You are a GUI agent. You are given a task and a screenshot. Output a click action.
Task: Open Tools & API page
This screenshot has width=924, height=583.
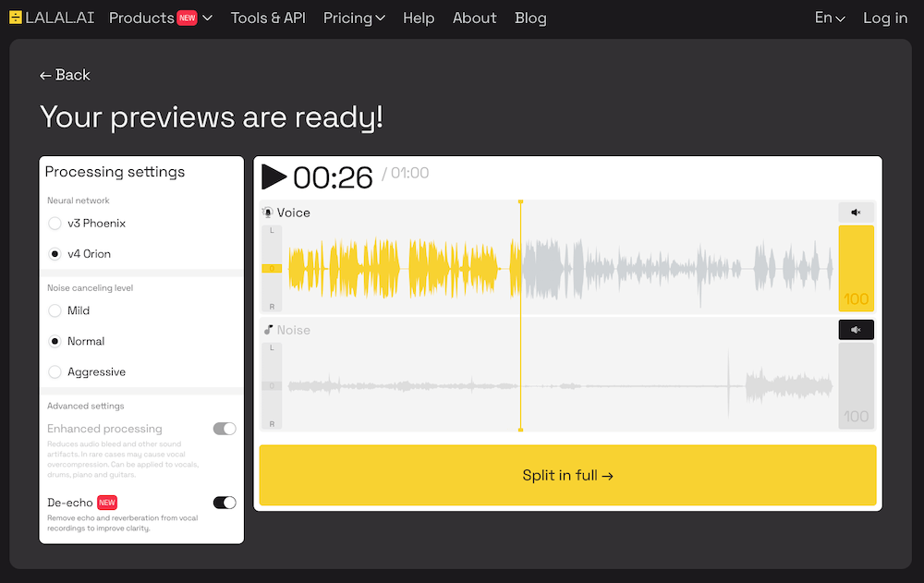(x=268, y=18)
